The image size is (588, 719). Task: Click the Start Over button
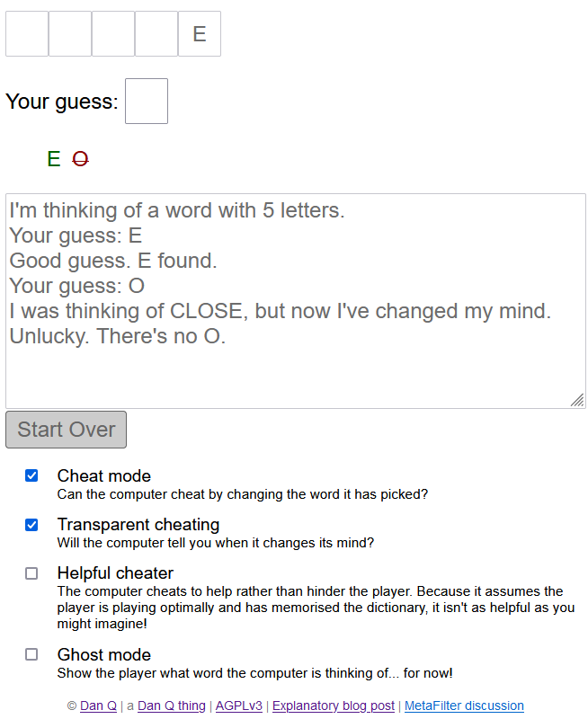(67, 430)
